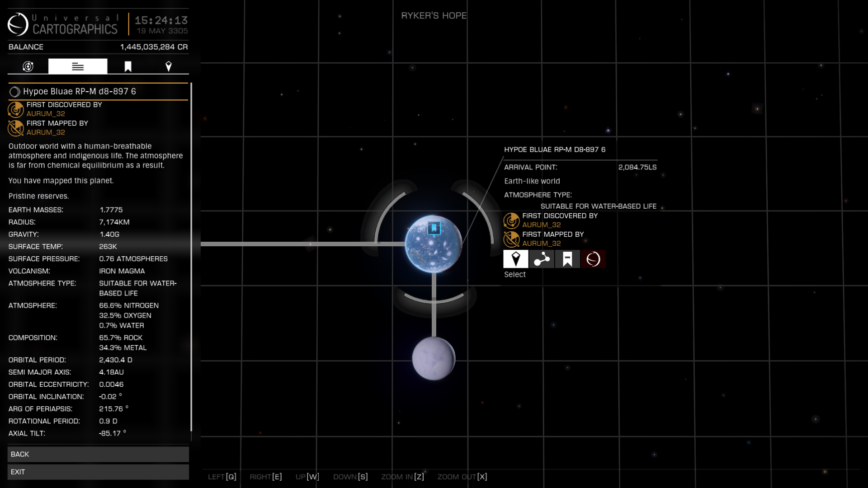The width and height of the screenshot is (868, 488).
Task: Select the pale grey moon below the planet
Action: coord(434,359)
